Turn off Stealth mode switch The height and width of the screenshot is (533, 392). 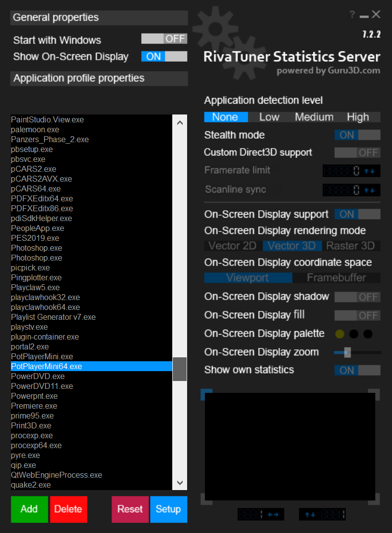point(357,135)
